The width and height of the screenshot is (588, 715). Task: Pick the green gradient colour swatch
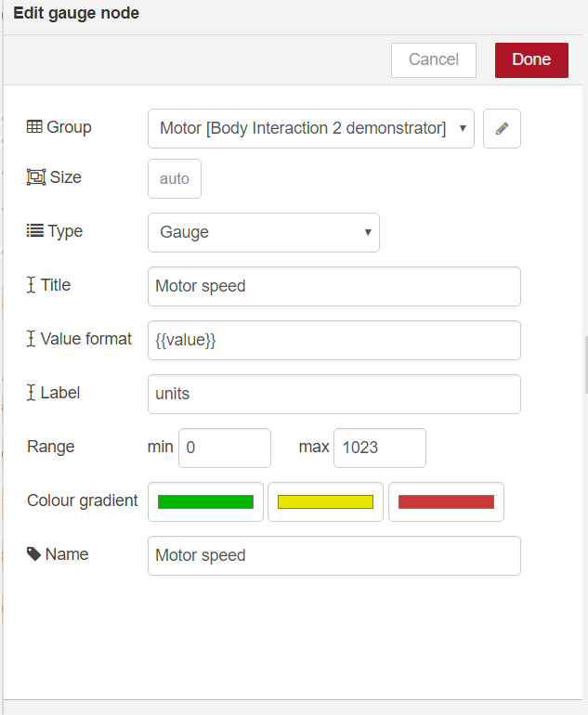click(205, 502)
